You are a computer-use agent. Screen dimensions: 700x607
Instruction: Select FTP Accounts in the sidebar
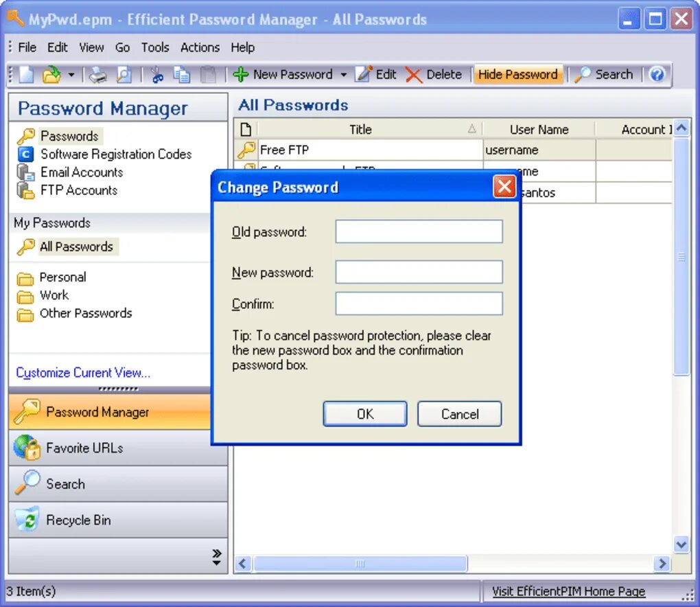tap(78, 190)
